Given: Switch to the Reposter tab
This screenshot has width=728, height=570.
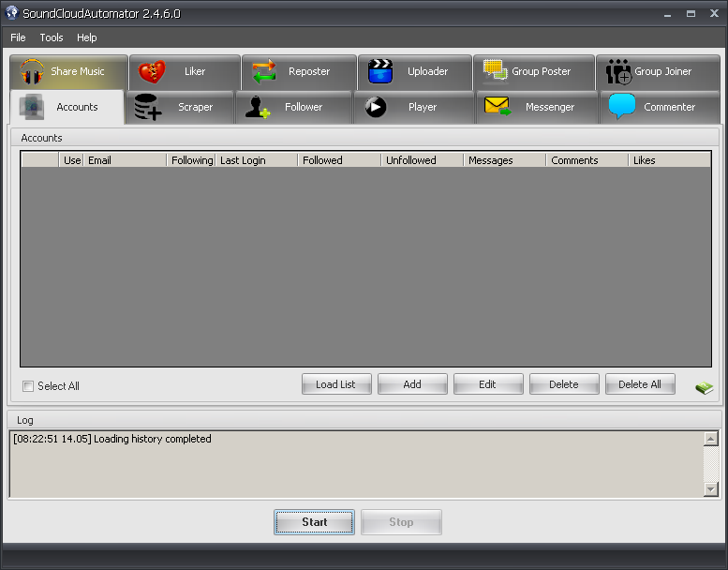Looking at the screenshot, I should (x=300, y=72).
